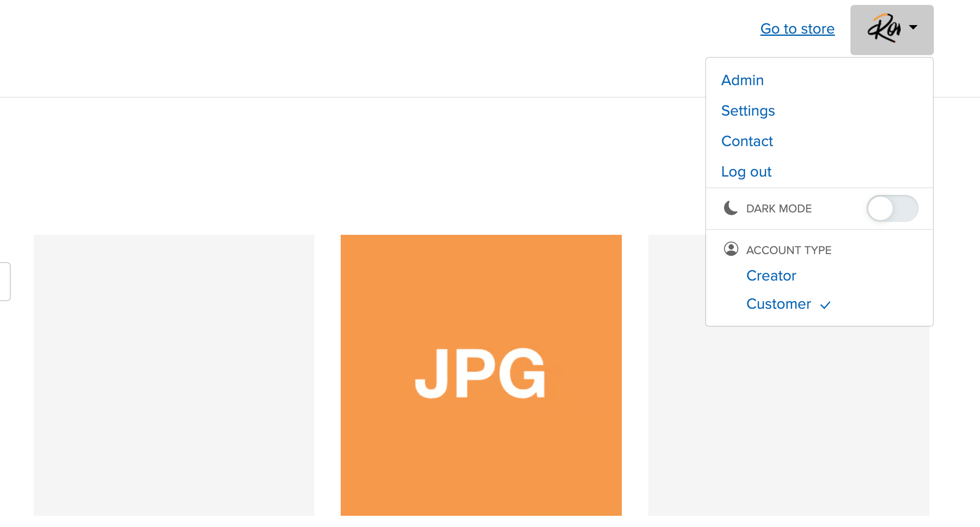Enable the Dark Mode toggle switch
Viewport: 980px width, 527px height.
(892, 208)
